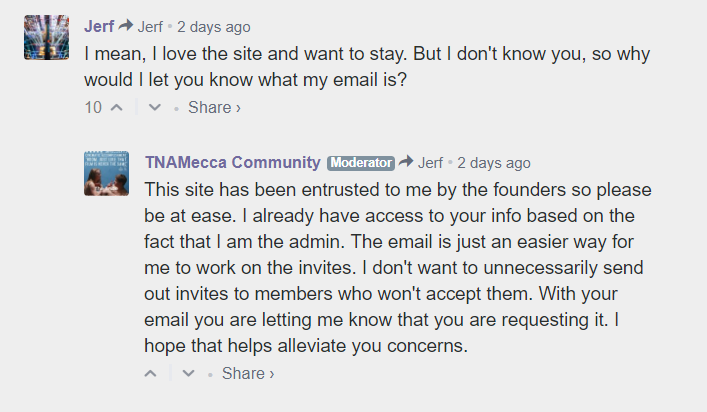Screen dimensions: 707x412
Task: Open the '2 days ago' timestamp on Jerf's comment
Action: click(x=214, y=27)
